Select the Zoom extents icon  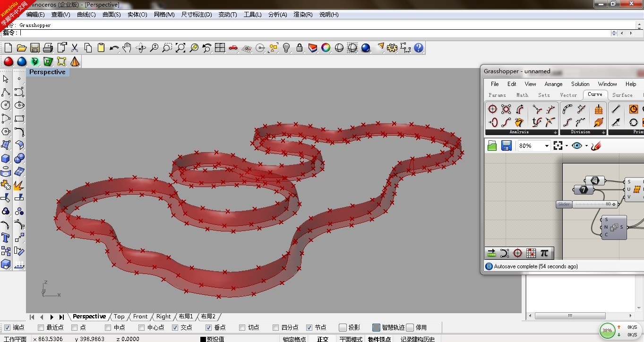click(180, 48)
